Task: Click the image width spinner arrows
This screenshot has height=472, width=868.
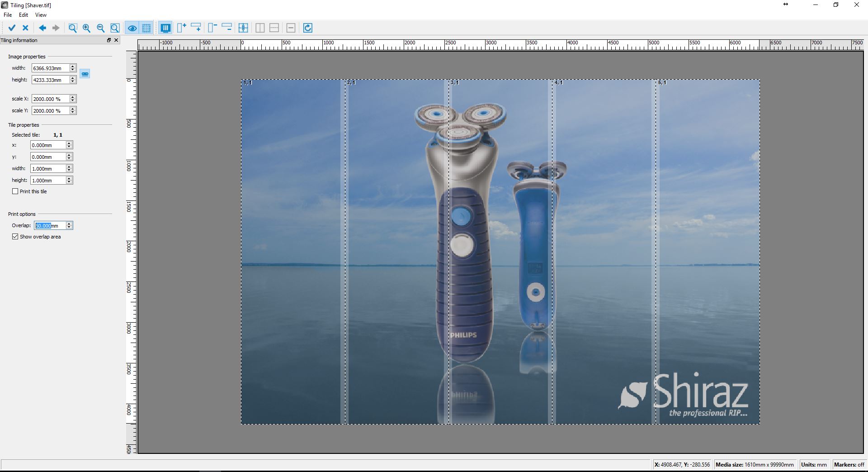Action: point(73,68)
